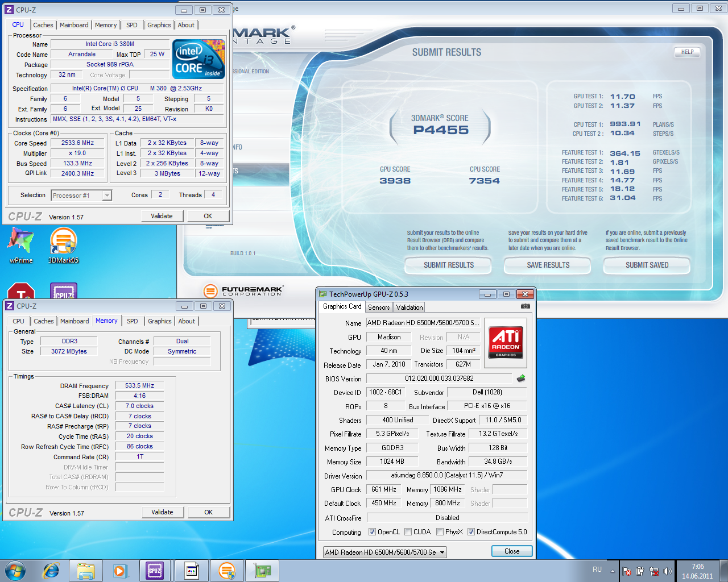The width and height of the screenshot is (728, 582).
Task: Open Sensors tab in GPU-Z
Action: coord(379,307)
